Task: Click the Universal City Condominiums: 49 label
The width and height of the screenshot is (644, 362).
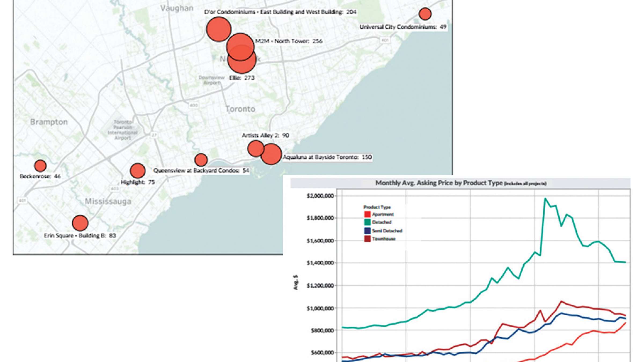Action: (x=402, y=27)
